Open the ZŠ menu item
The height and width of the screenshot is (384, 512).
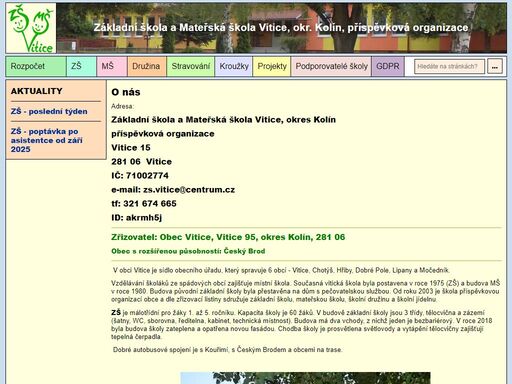pyautogui.click(x=82, y=66)
